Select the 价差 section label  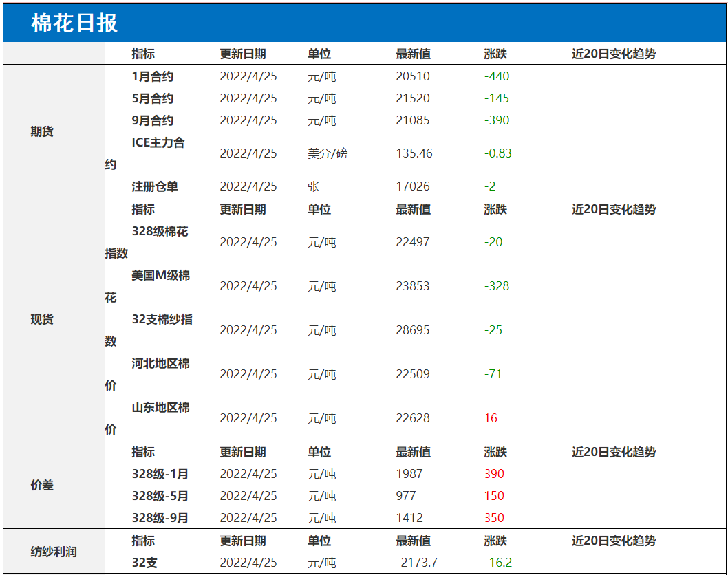42,485
